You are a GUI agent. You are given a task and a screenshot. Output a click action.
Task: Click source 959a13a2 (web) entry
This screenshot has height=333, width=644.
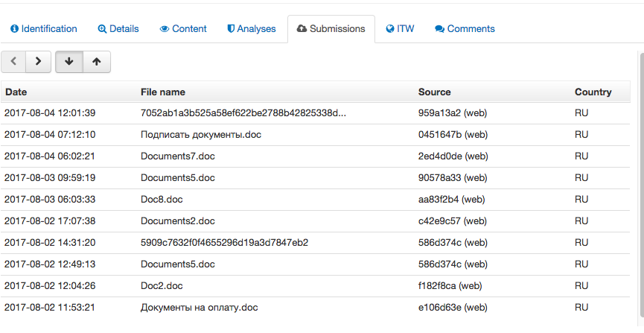[x=453, y=113]
